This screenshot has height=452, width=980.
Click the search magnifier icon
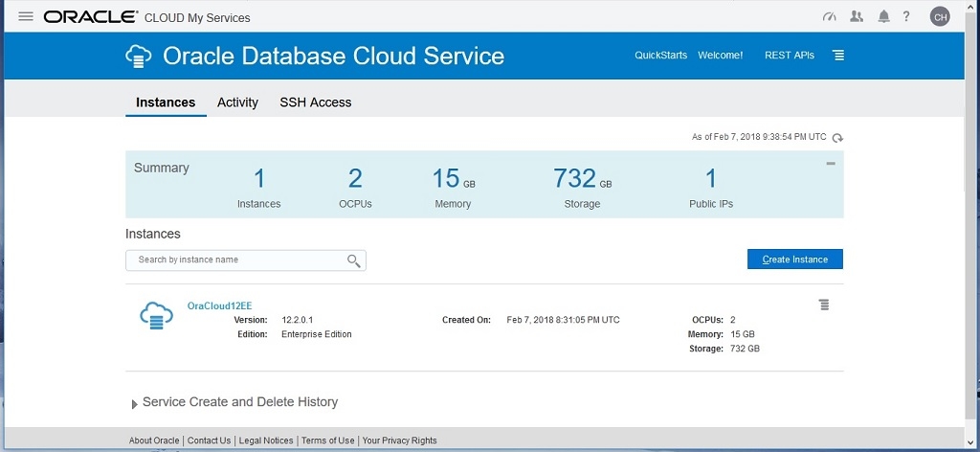[x=354, y=260]
